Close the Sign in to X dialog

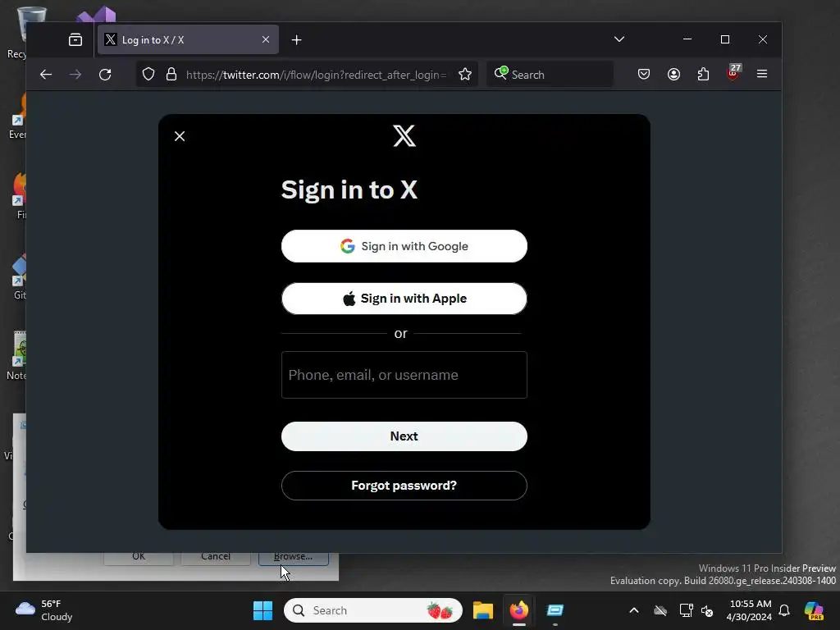(x=180, y=136)
